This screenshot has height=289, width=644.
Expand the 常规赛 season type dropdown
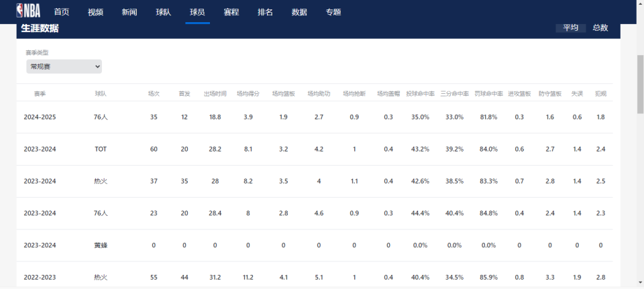(x=64, y=66)
